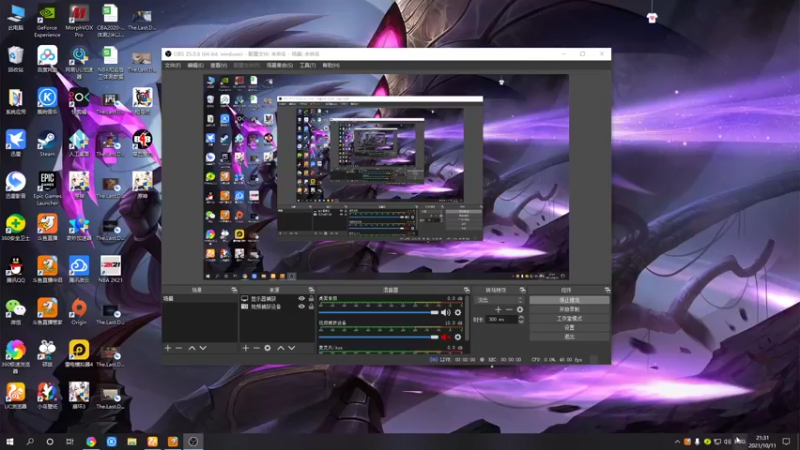Open the scene transition type dropdown
Image resolution: width=800 pixels, height=450 pixels.
pos(499,300)
